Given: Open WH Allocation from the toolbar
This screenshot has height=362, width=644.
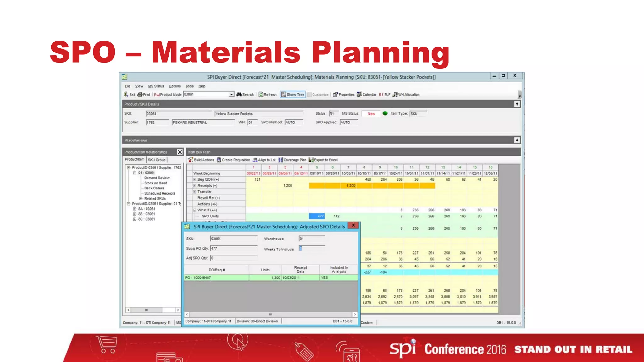Looking at the screenshot, I should click(406, 95).
